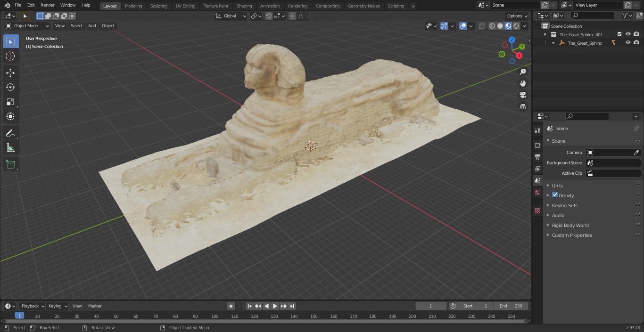Viewport: 644px width, 332px height.
Task: Switch to Solid shading mode
Action: [500, 26]
